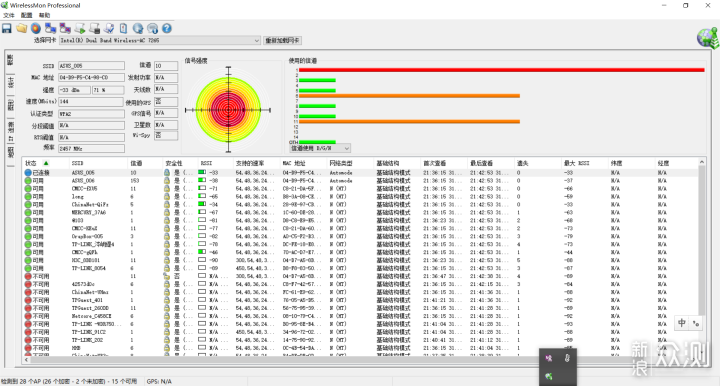
Task: Click the floppy disk save icon
Action: [7, 28]
